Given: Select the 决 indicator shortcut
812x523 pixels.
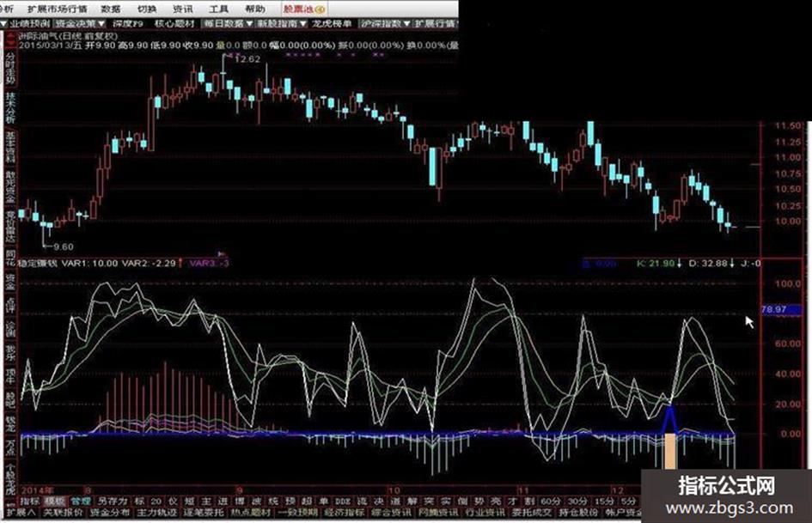Looking at the screenshot, I should 379,501.
